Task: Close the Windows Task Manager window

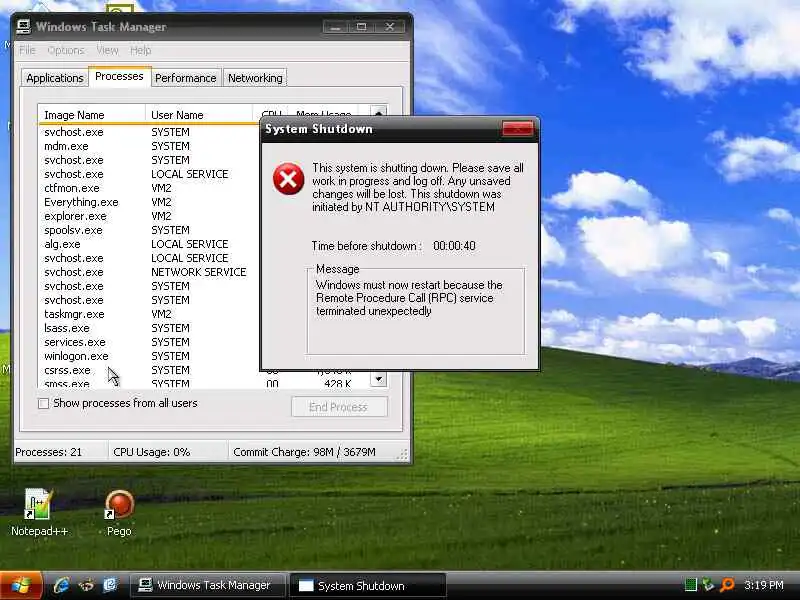Action: (390, 27)
